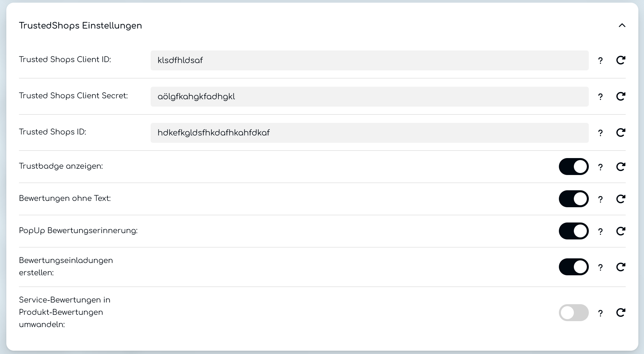Screen dimensions: 644x354
Task: Reset the Trusted Shops Client ID field
Action: click(x=621, y=60)
